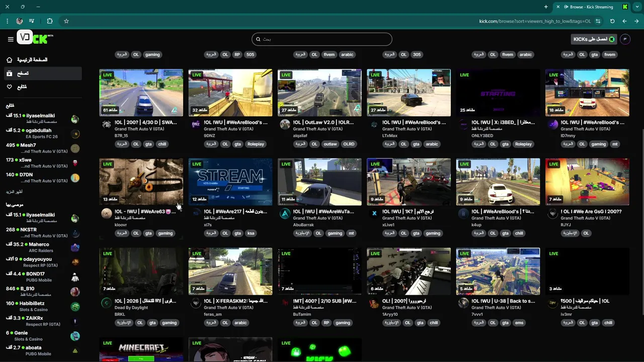Click the left-pointing navigation arrow
Image resolution: width=644 pixels, height=362 pixels.
[624, 21]
